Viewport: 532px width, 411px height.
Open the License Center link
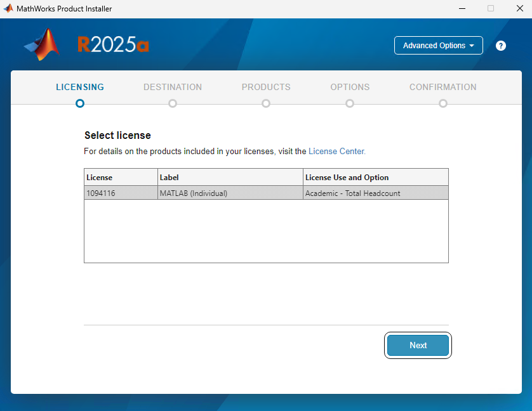[x=336, y=151]
